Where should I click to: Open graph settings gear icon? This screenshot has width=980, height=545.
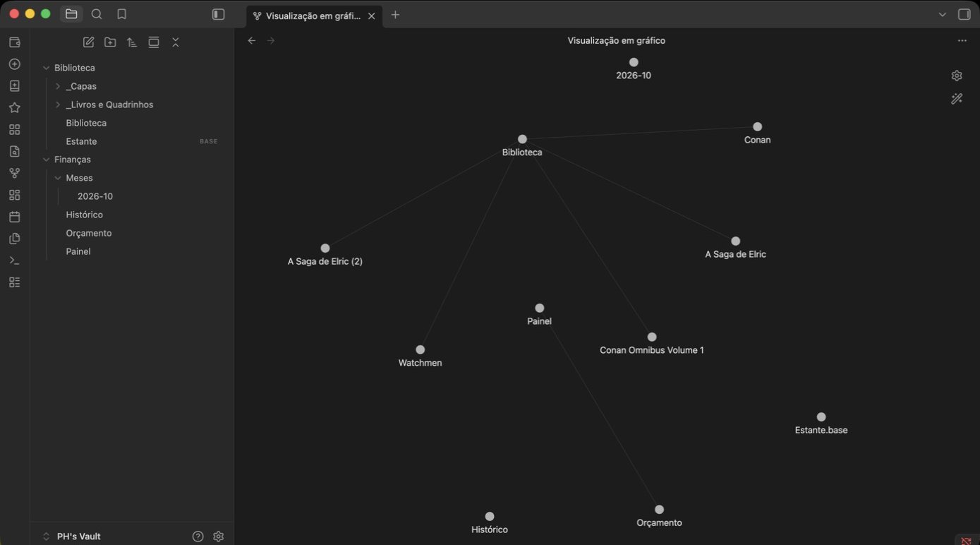[x=957, y=76]
